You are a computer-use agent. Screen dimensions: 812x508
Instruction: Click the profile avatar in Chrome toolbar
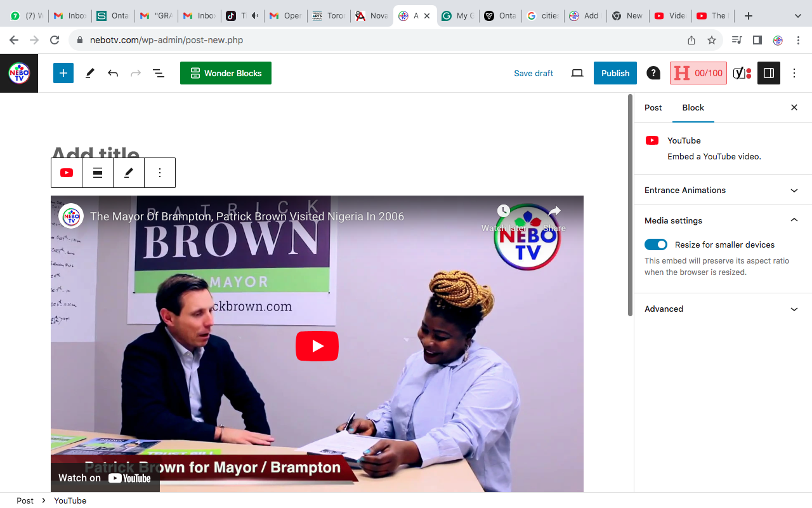click(778, 40)
